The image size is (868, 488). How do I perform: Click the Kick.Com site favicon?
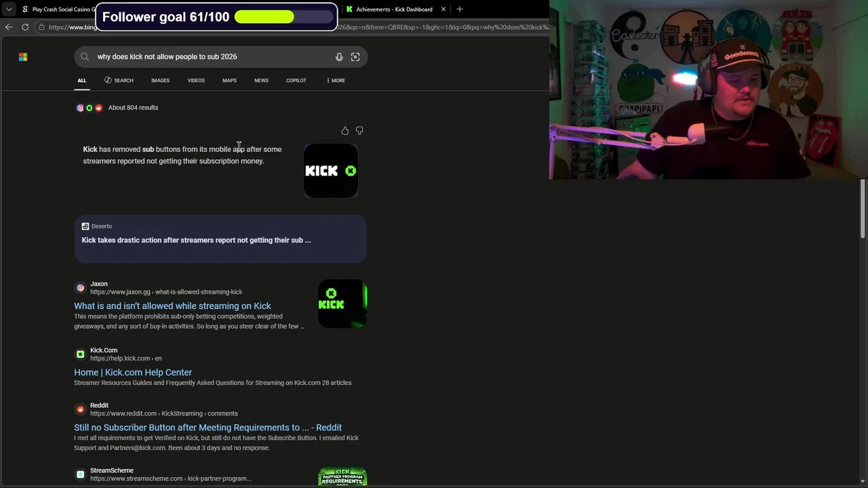[x=80, y=354]
